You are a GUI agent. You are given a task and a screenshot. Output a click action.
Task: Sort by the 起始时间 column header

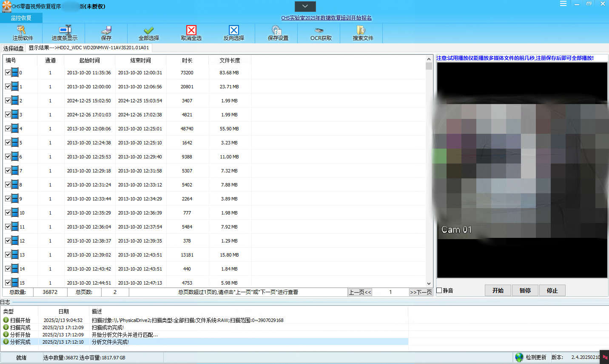[89, 60]
